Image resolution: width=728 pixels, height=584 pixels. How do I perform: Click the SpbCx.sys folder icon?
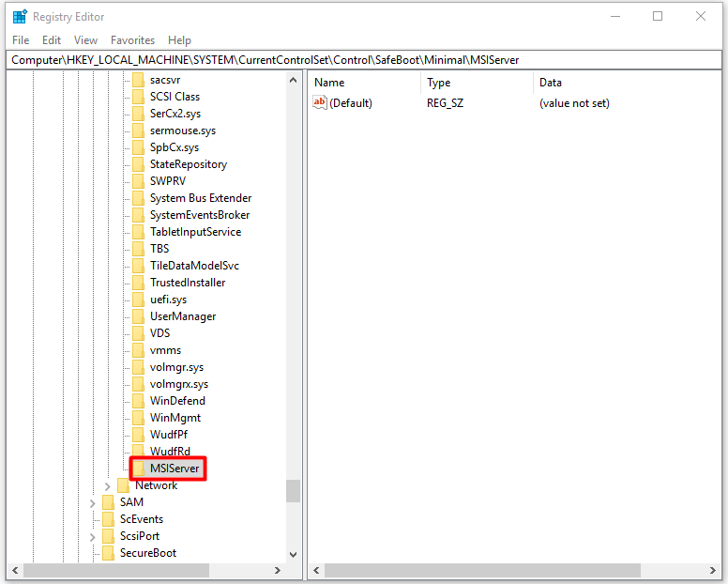click(x=138, y=147)
